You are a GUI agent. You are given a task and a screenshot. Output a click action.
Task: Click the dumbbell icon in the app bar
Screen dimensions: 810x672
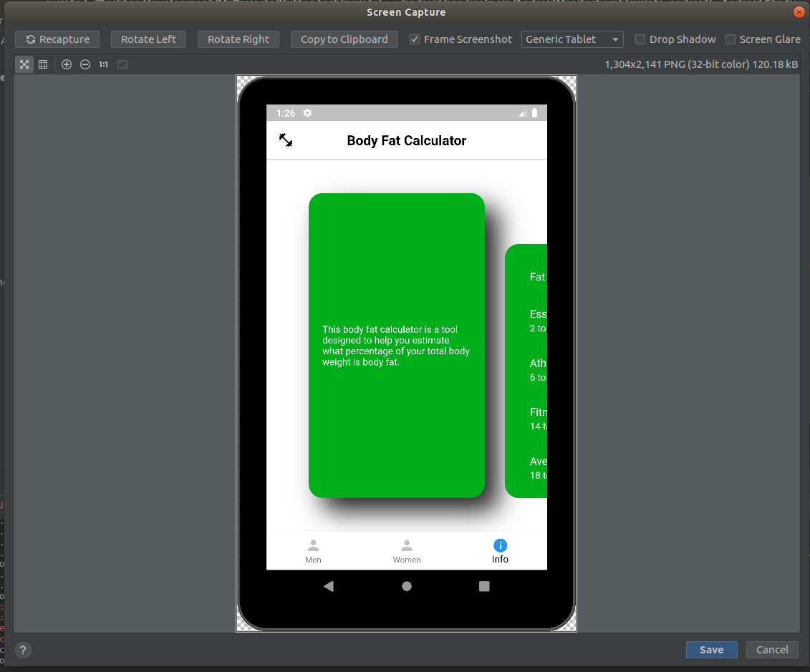286,140
